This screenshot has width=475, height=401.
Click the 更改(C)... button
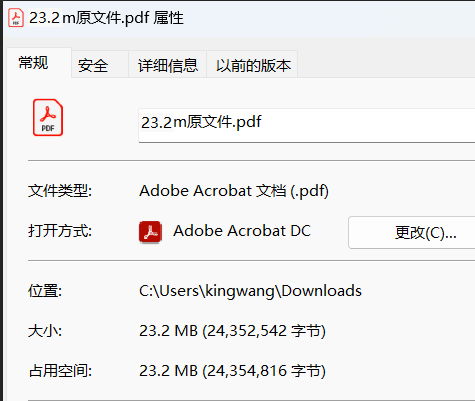[412, 232]
